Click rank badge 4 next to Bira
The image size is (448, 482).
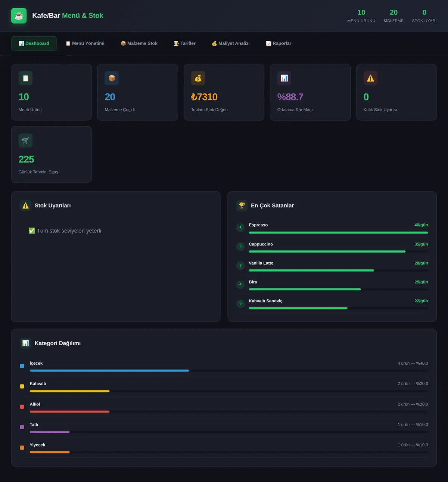click(x=240, y=284)
